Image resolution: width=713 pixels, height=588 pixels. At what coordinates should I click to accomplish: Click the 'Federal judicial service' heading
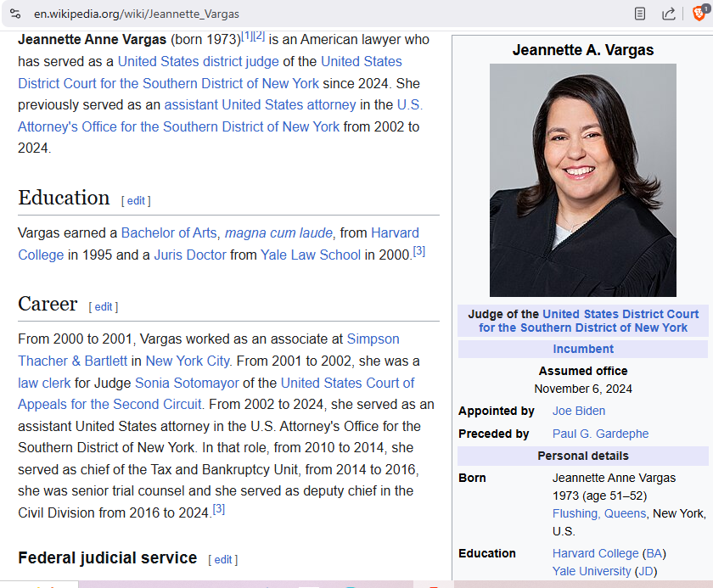[x=107, y=557]
